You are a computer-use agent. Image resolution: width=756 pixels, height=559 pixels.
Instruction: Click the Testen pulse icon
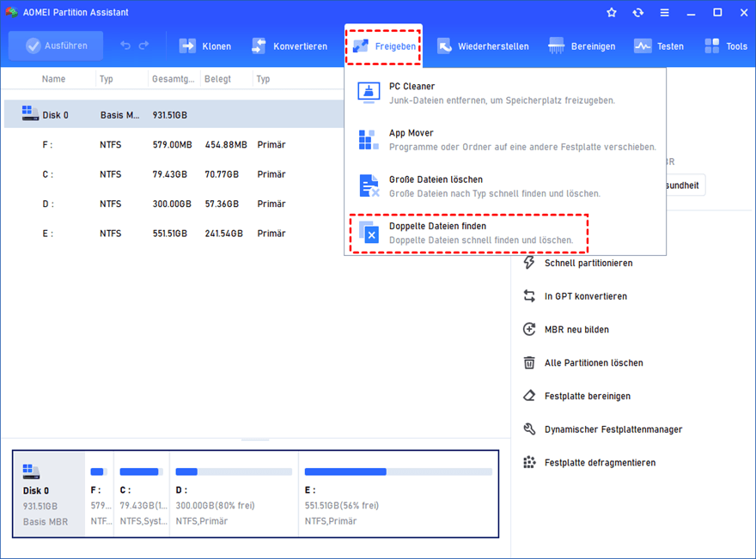643,46
